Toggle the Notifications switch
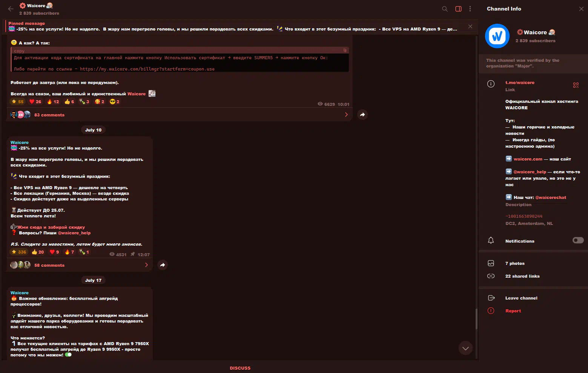This screenshot has width=588, height=373. [578, 240]
